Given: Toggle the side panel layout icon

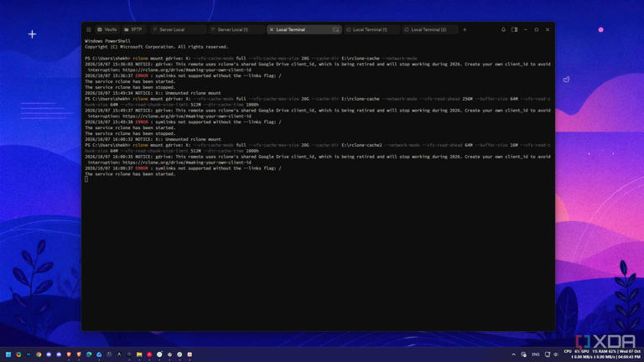Looking at the screenshot, I should click(515, 29).
